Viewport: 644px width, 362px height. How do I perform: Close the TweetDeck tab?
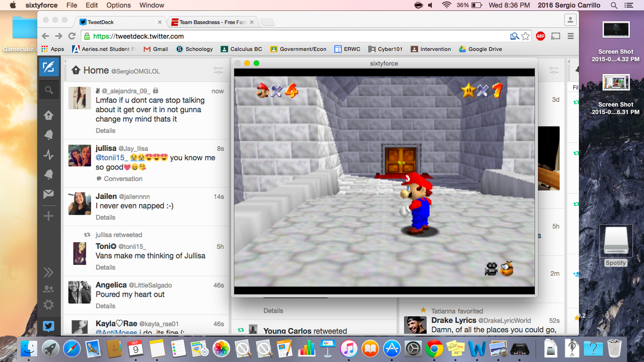[x=160, y=23]
